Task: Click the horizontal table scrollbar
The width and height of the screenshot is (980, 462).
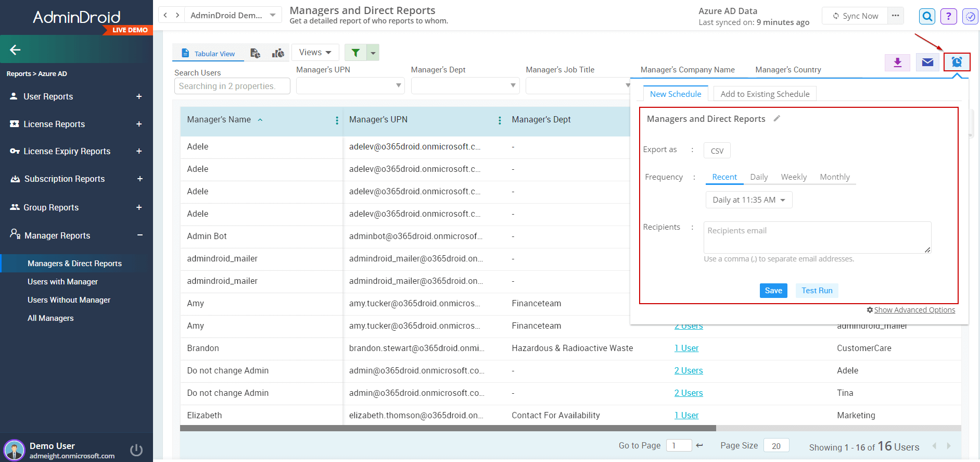Action: click(x=448, y=428)
